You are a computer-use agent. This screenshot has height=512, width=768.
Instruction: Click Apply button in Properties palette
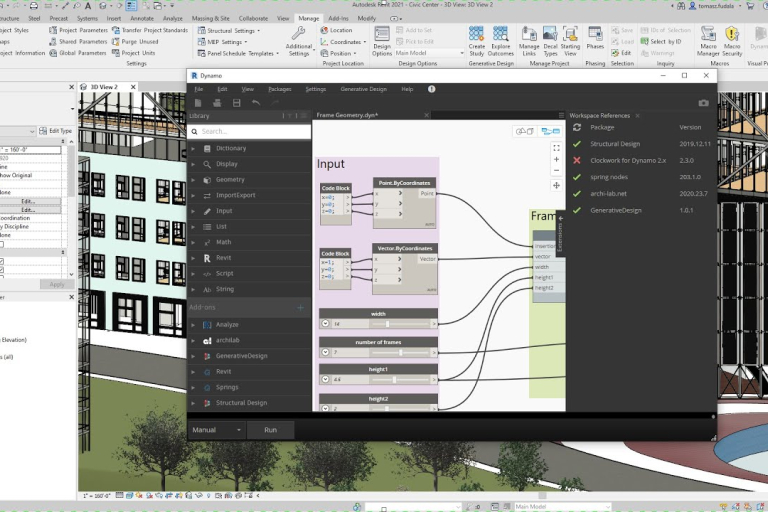pyautogui.click(x=57, y=285)
